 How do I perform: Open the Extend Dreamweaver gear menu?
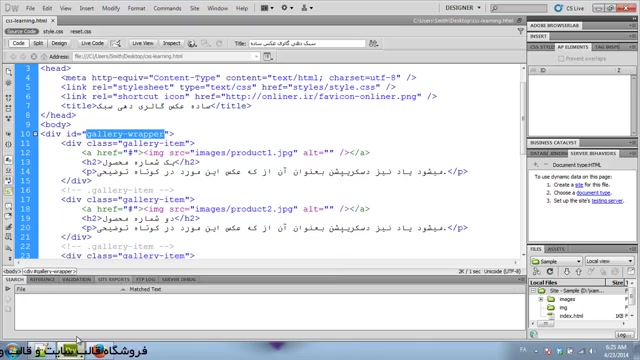287,8
